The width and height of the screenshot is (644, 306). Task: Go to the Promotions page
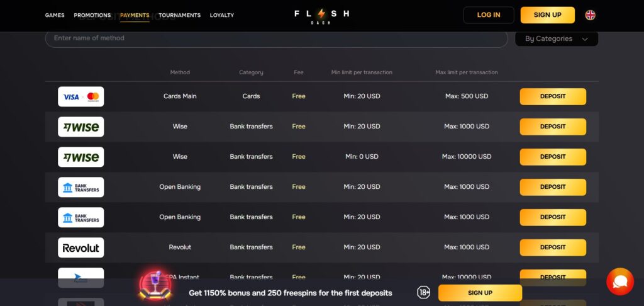coord(92,15)
